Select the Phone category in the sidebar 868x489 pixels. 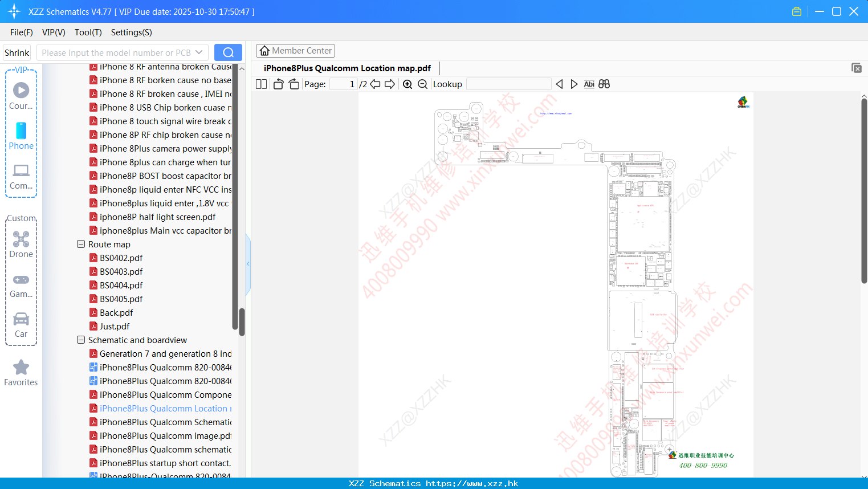point(21,136)
